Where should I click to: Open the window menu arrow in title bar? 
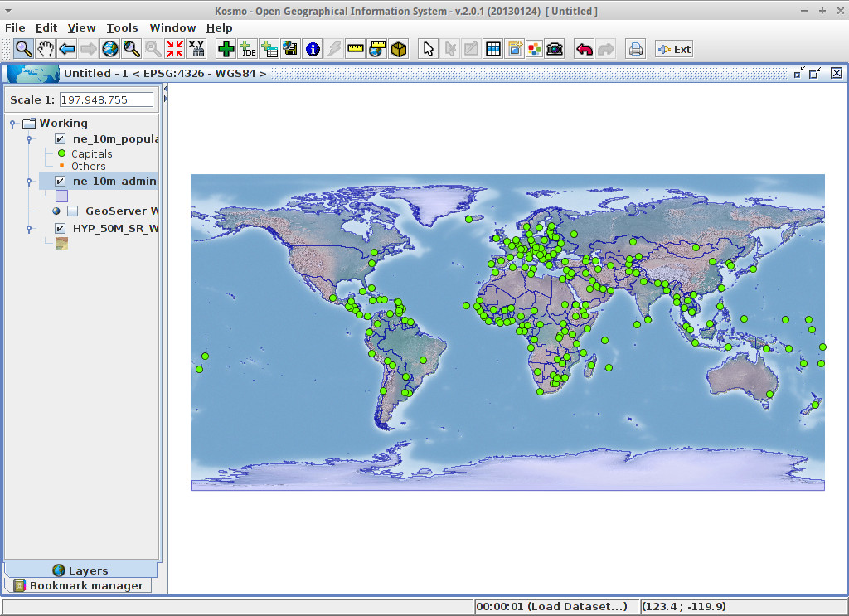tap(8, 11)
